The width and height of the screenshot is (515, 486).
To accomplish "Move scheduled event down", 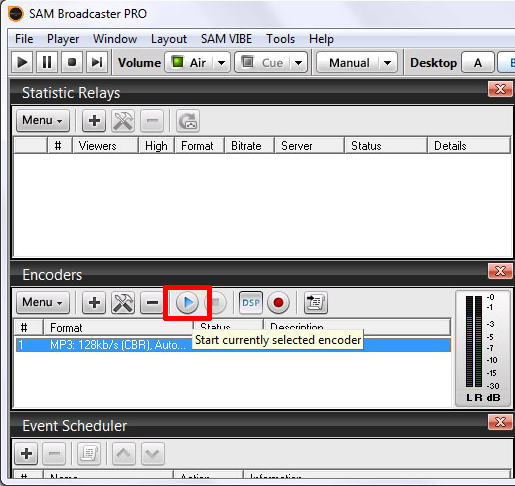I will (x=152, y=453).
